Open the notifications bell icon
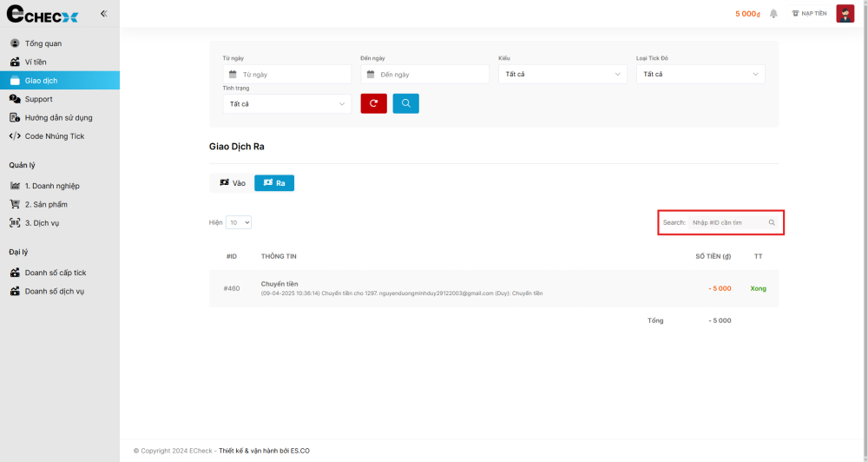868x462 pixels. point(773,14)
